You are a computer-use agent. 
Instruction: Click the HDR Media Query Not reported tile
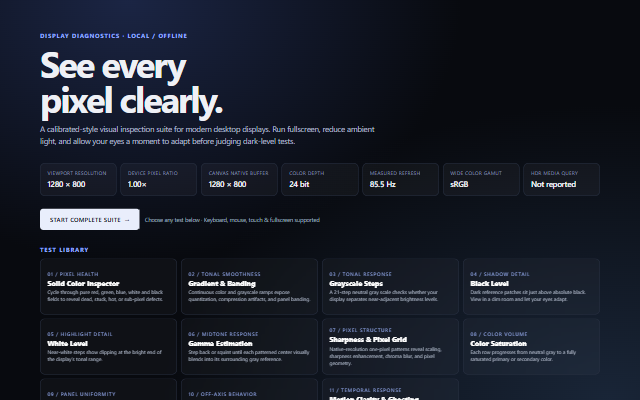[x=562, y=180]
